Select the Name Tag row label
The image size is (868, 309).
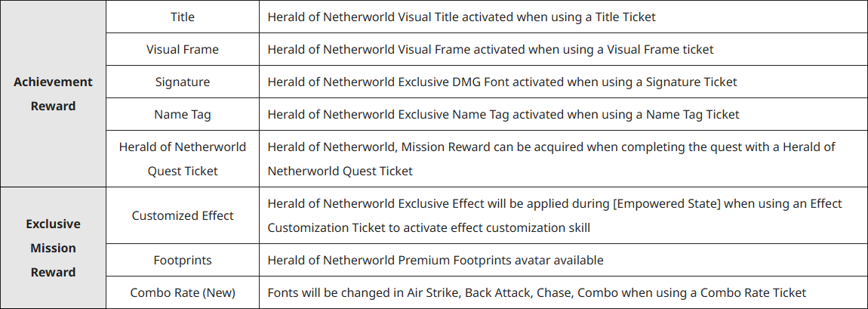click(183, 114)
